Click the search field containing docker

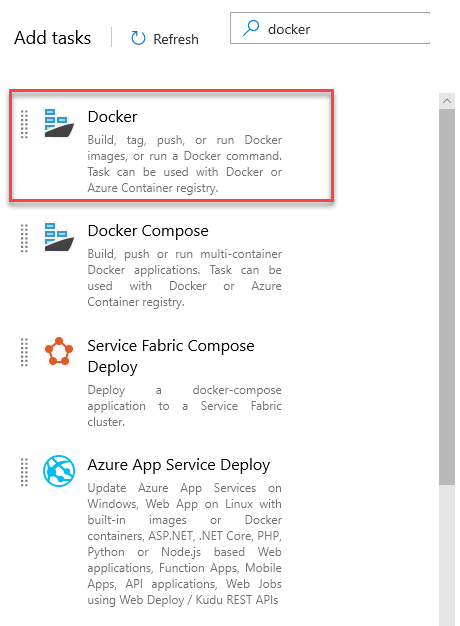tap(330, 28)
